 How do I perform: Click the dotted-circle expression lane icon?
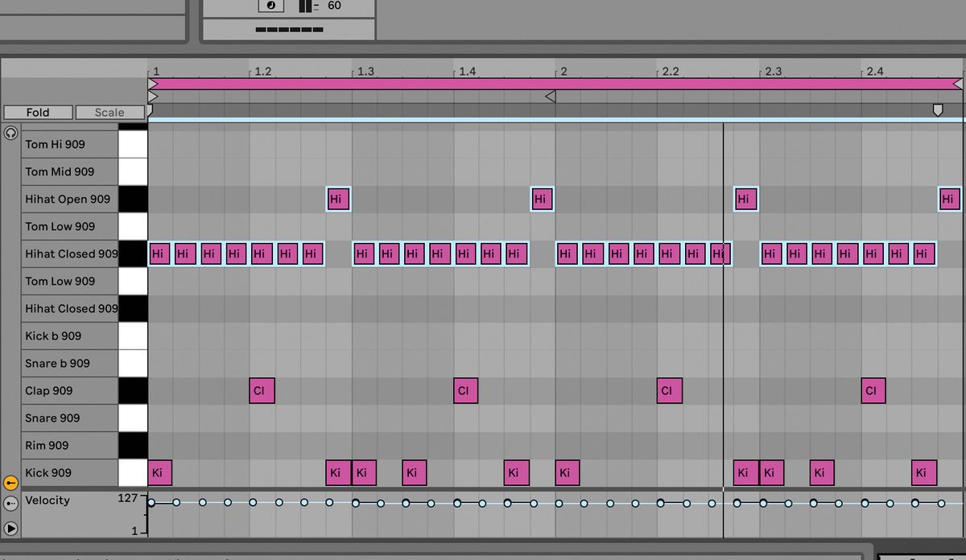click(x=10, y=504)
